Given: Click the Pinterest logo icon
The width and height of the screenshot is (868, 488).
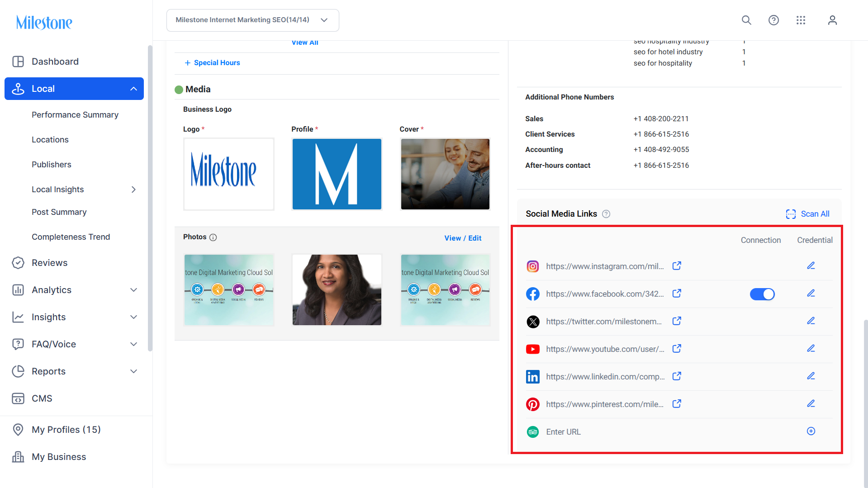Looking at the screenshot, I should (533, 404).
